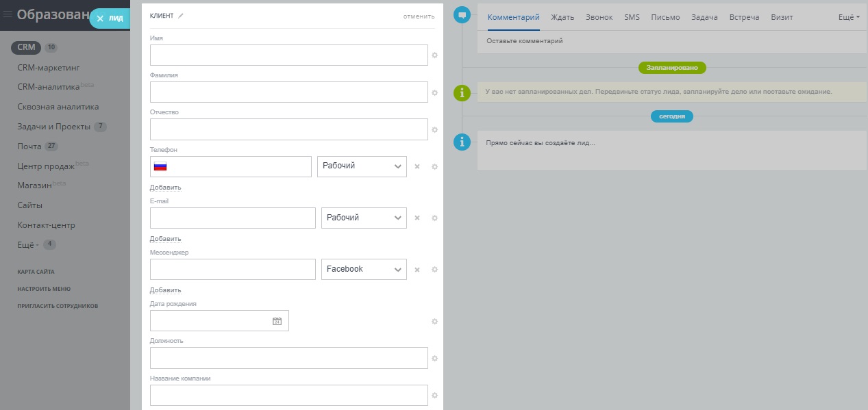
Task: Open Сайты in the sidebar
Action: click(30, 205)
